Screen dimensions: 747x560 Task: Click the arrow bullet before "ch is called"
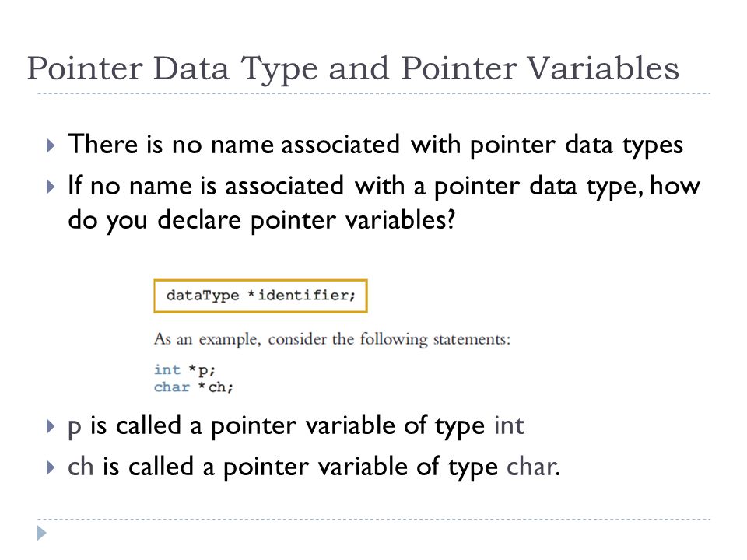(51, 467)
